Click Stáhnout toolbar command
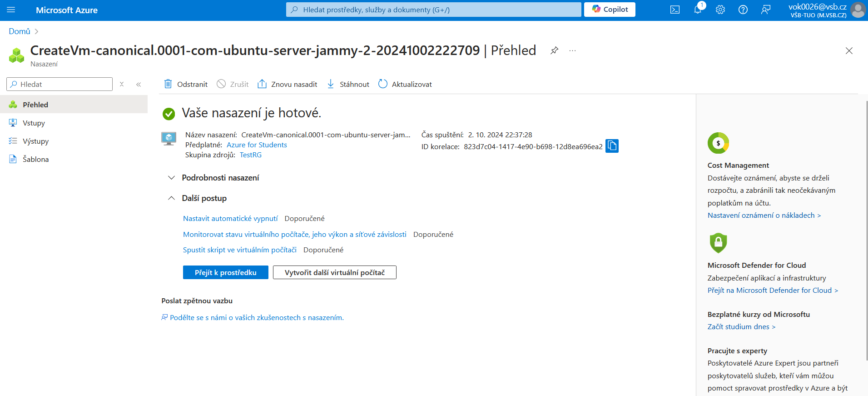 tap(348, 84)
